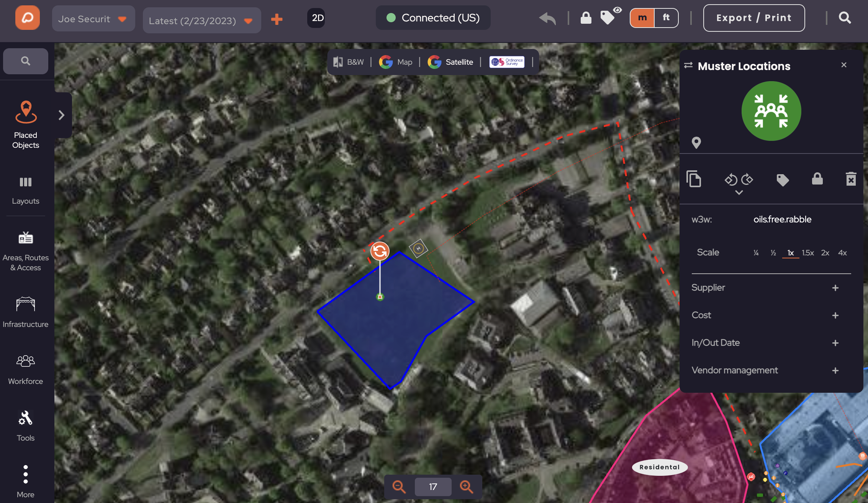Click the left sidebar search field
868x503 pixels.
click(26, 61)
